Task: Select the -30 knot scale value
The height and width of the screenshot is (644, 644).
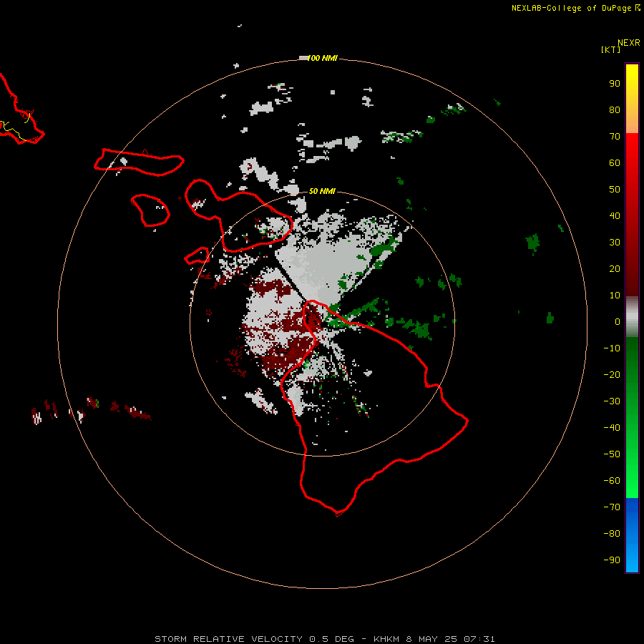Action: click(612, 401)
